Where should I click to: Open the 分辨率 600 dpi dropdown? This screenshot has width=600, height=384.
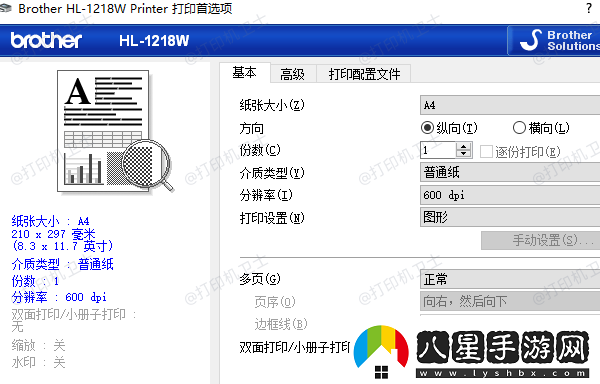[x=510, y=195]
